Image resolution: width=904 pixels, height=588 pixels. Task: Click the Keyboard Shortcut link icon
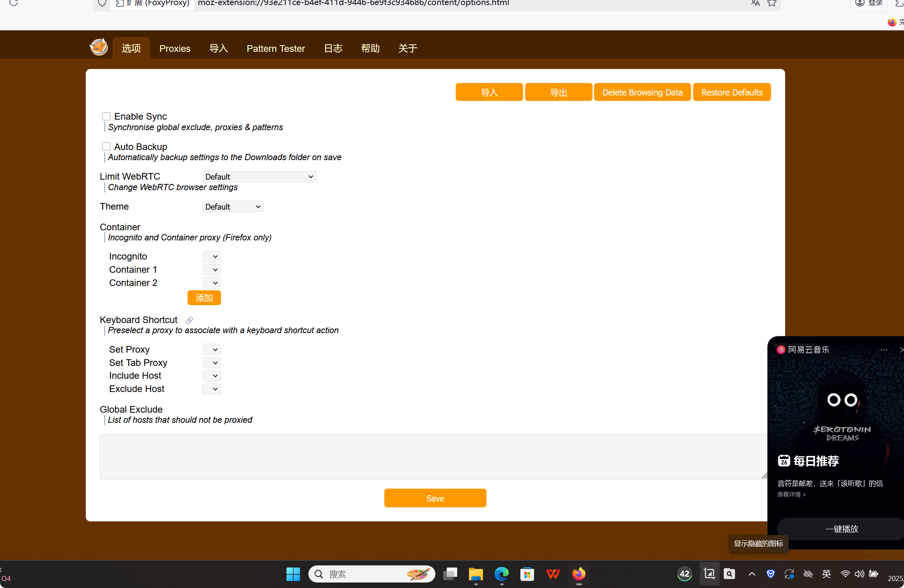coord(189,320)
